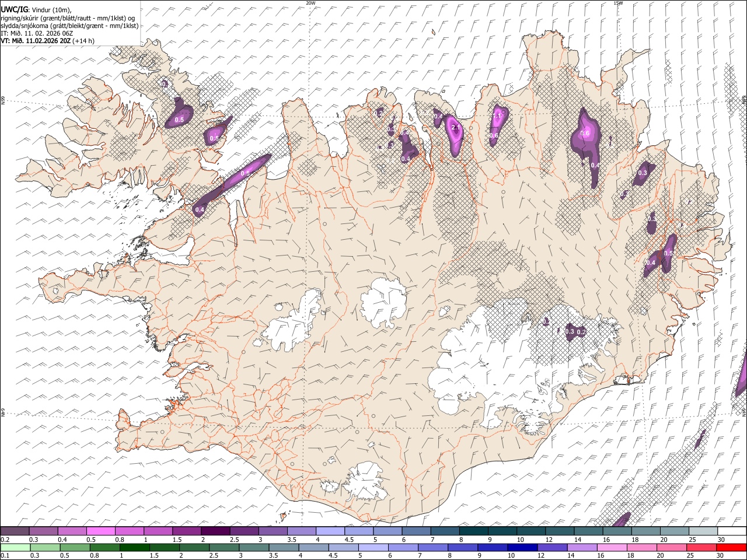The height and width of the screenshot is (560, 747).
Task: Click the 'VT: Mið. 11.02.2026 20Z (+14 h)' text
Action: (47, 41)
